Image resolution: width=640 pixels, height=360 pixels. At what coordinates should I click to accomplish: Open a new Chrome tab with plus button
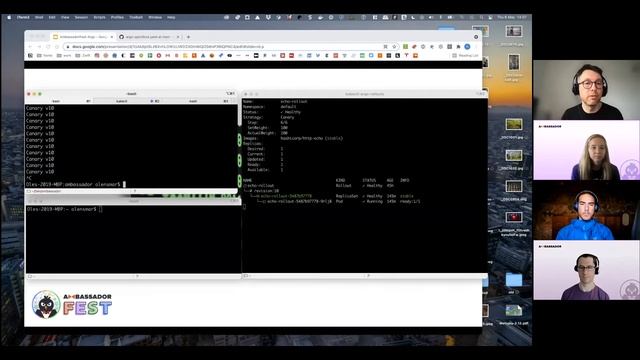pyautogui.click(x=188, y=37)
